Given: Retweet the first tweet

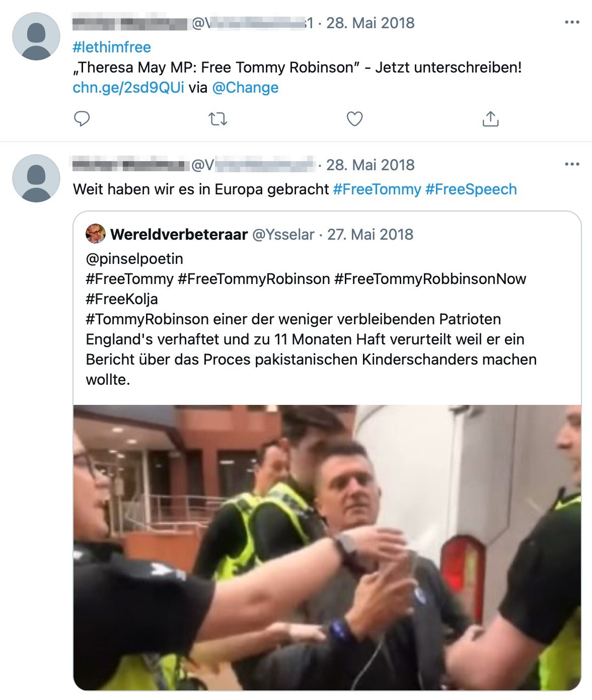Looking at the screenshot, I should pos(218,119).
